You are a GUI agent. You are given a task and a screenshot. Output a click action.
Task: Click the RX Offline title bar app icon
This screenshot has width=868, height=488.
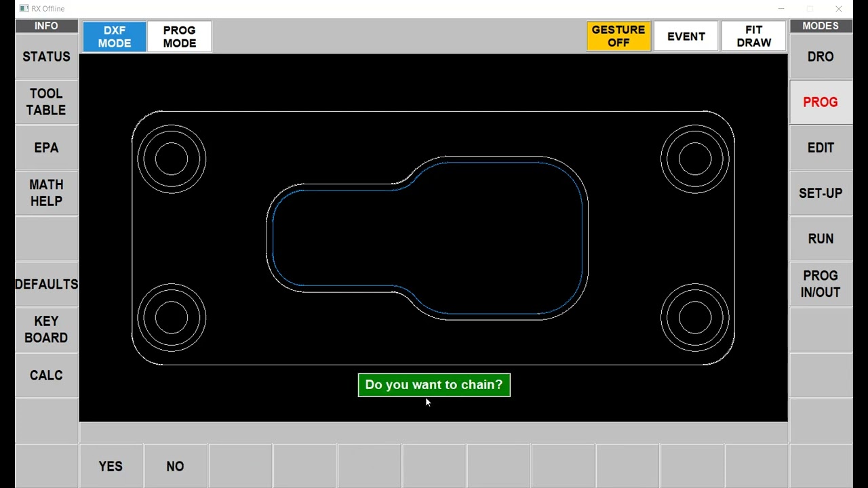point(24,9)
